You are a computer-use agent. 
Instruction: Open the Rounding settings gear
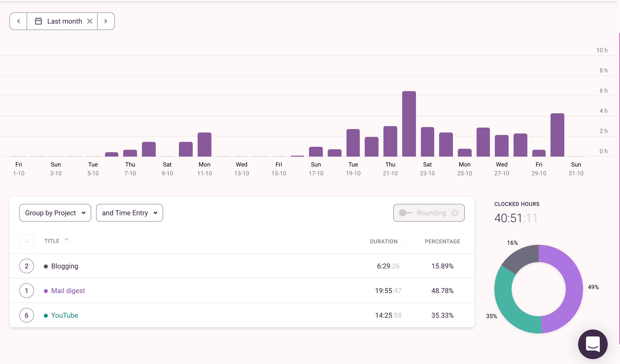click(x=455, y=213)
